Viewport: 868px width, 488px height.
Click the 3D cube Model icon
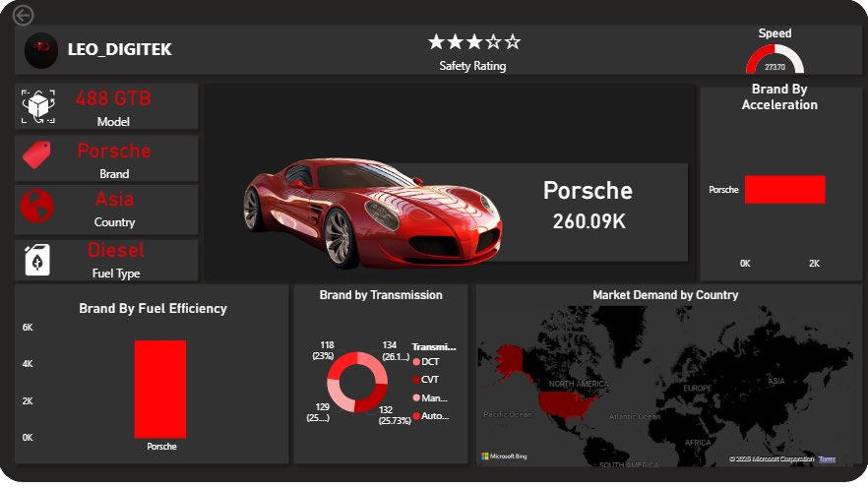point(38,105)
